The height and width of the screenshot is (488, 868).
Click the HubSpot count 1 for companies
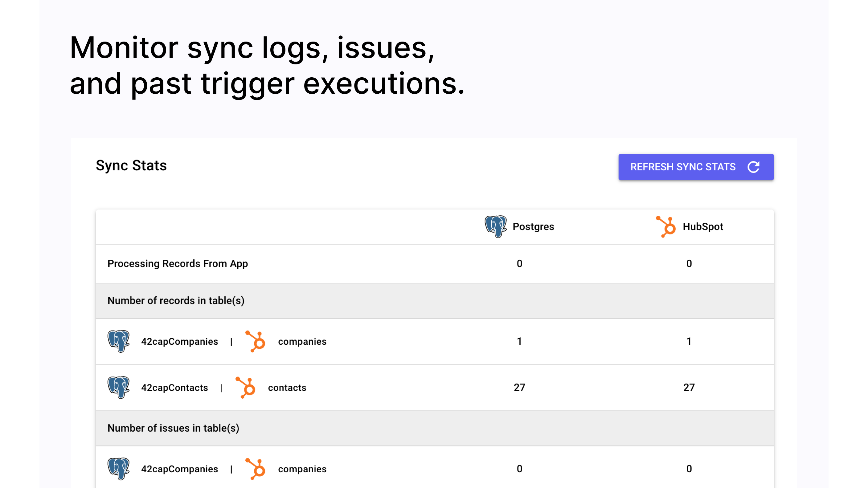click(x=689, y=341)
